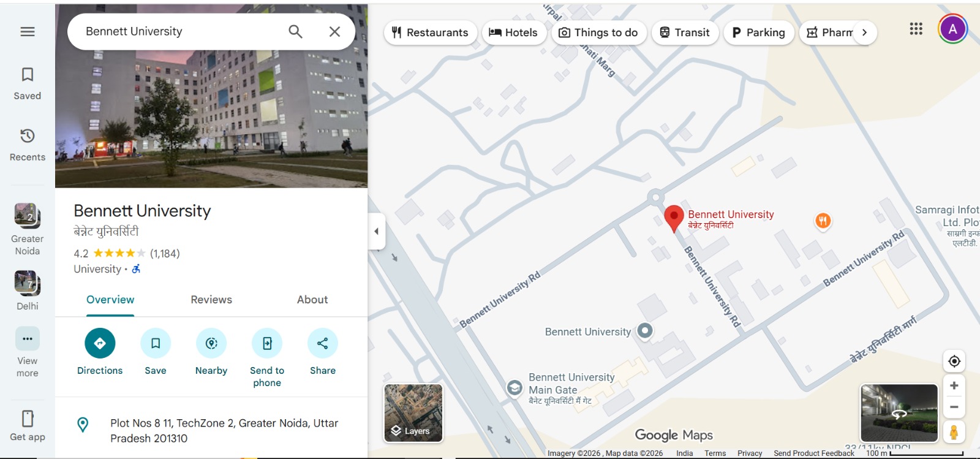Click the red Bennett University map pin
The width and height of the screenshot is (980, 459).
point(674,218)
